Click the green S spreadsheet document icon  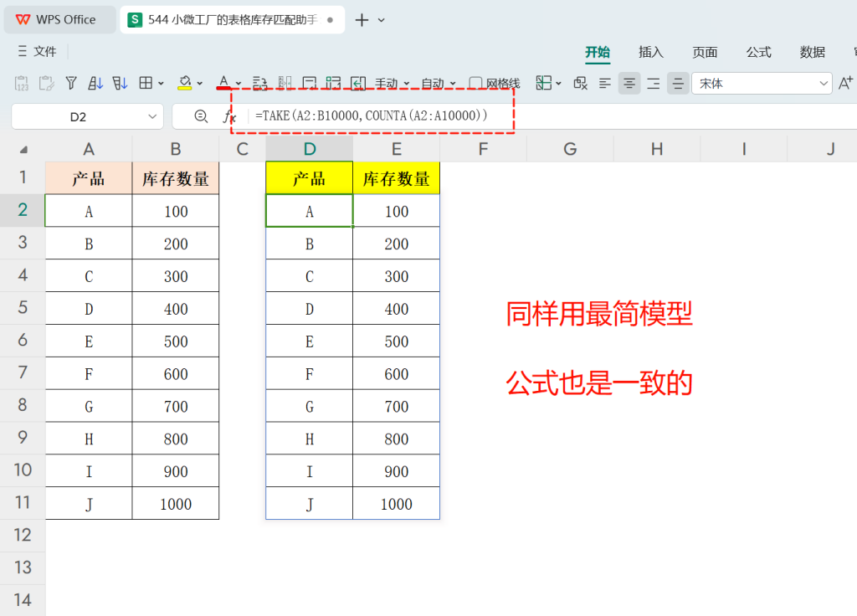coord(135,20)
